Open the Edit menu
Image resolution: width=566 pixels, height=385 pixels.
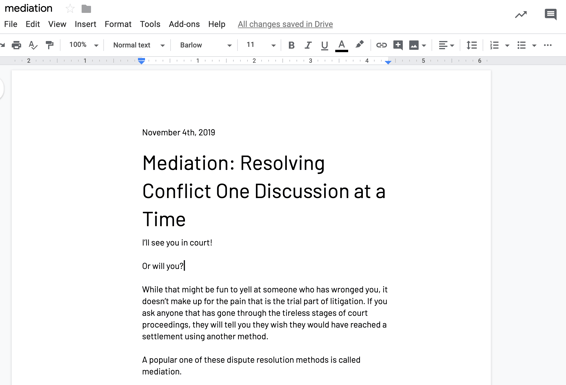pos(32,24)
